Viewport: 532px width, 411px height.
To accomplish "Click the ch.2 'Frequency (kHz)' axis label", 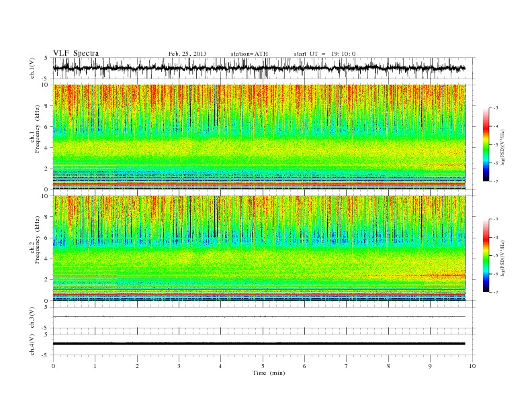I will (38, 240).
